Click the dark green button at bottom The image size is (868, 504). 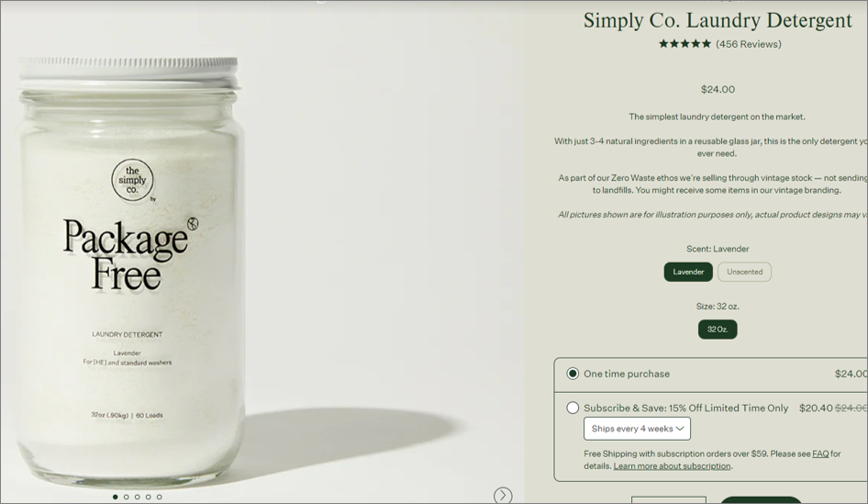point(761,500)
